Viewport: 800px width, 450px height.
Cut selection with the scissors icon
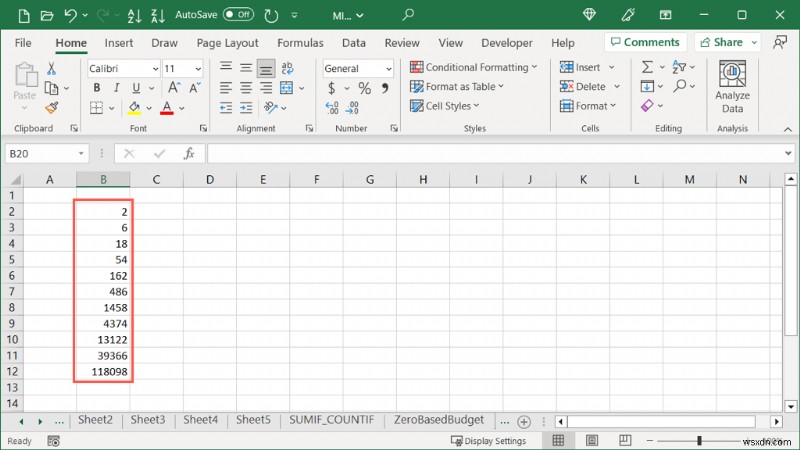(51, 68)
